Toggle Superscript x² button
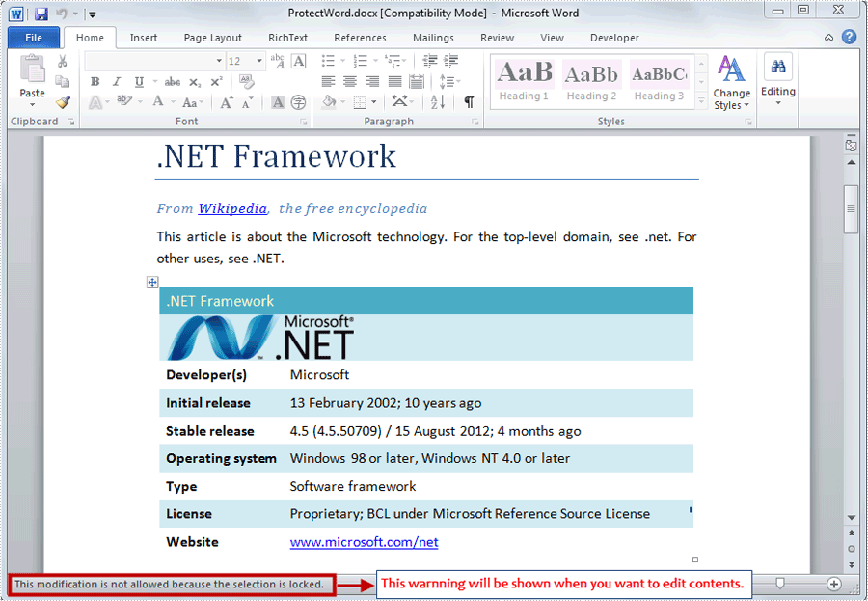 click(x=216, y=81)
